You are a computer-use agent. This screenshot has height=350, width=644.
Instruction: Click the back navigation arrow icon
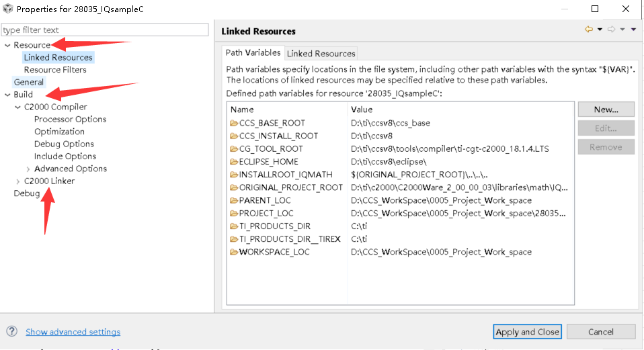click(x=589, y=30)
